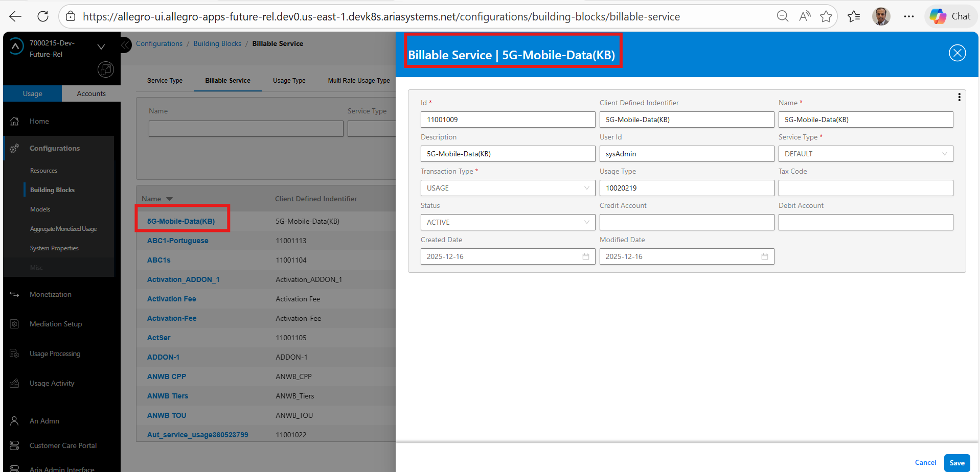Image resolution: width=980 pixels, height=472 pixels.
Task: Switch to the Accounts toggle tab
Action: [91, 93]
